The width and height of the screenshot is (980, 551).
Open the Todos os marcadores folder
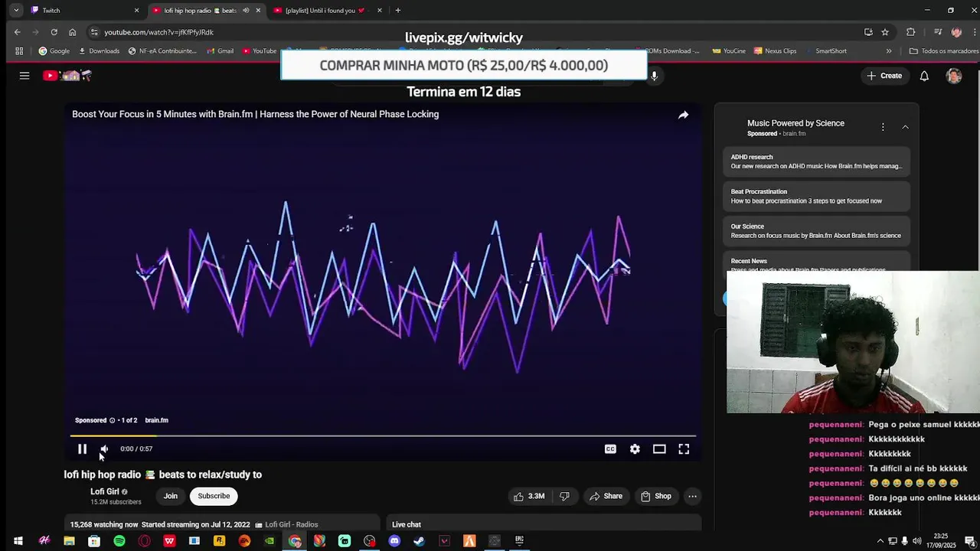pos(944,51)
